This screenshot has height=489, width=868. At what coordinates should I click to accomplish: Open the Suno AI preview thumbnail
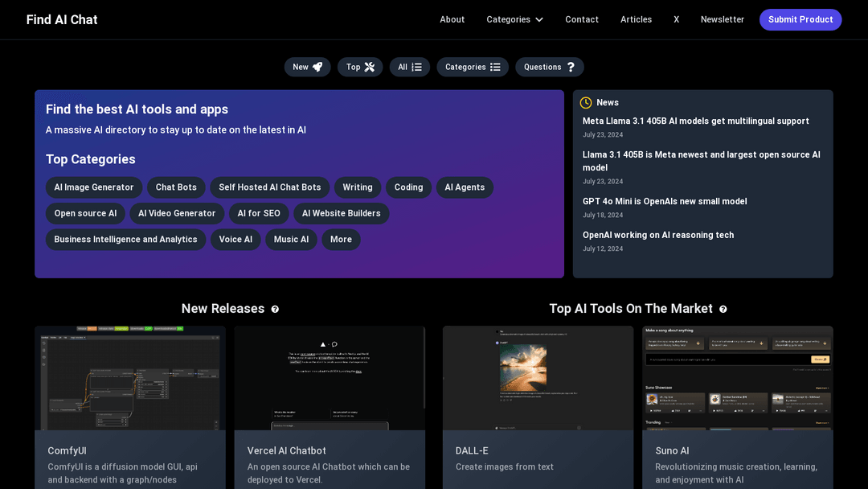[x=737, y=378]
